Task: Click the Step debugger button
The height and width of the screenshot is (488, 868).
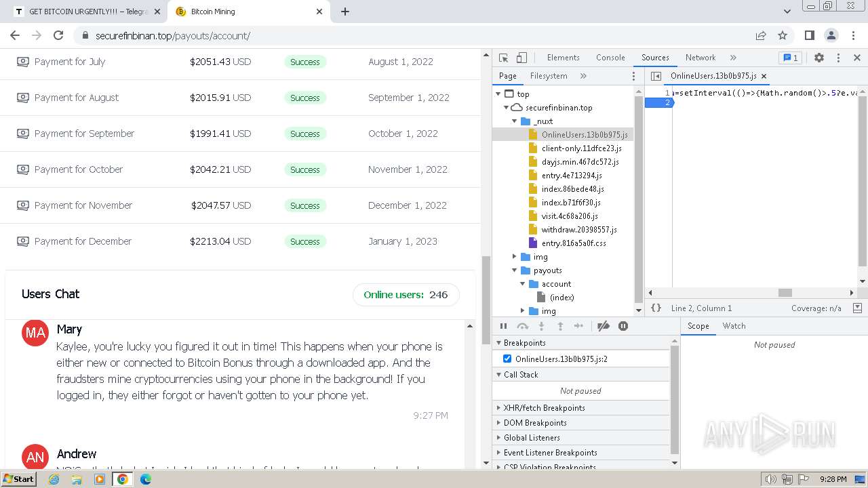Action: tap(578, 326)
